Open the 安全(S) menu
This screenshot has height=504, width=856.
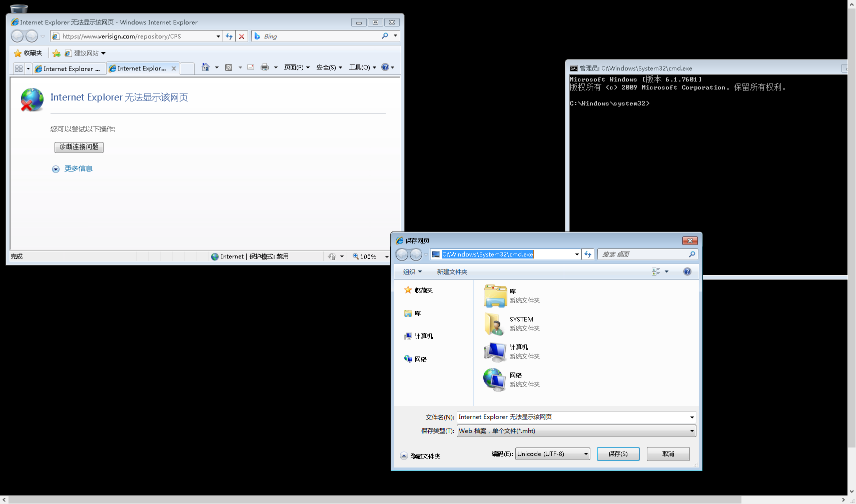pyautogui.click(x=329, y=67)
